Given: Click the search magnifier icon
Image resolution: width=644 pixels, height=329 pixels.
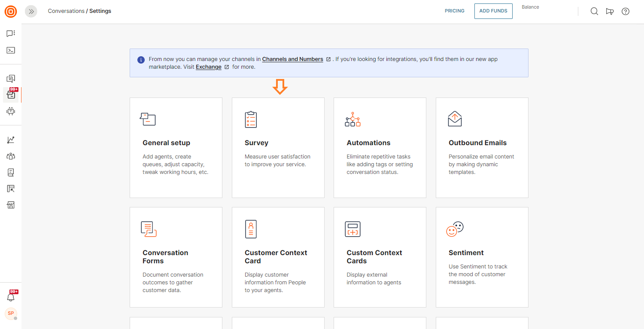Looking at the screenshot, I should pyautogui.click(x=594, y=12).
